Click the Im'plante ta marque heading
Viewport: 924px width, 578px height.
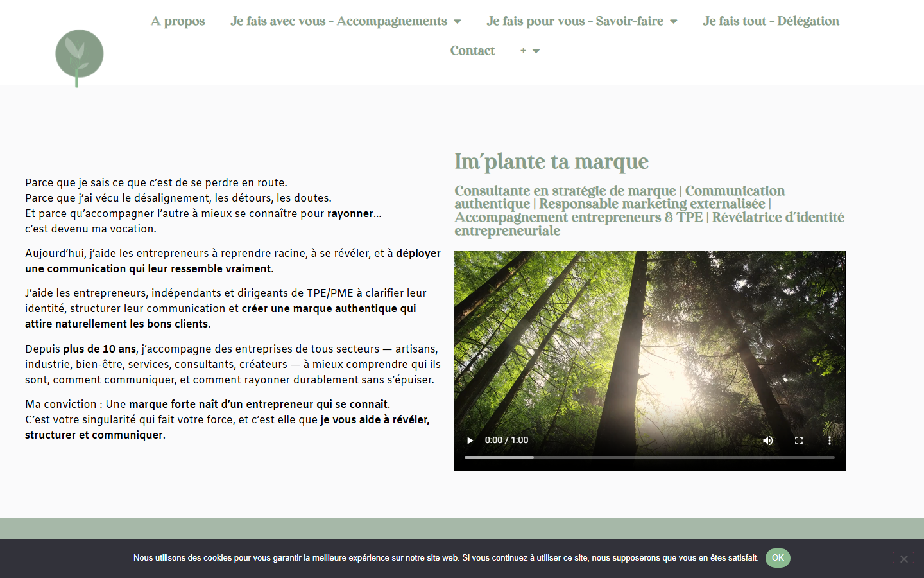tap(552, 162)
